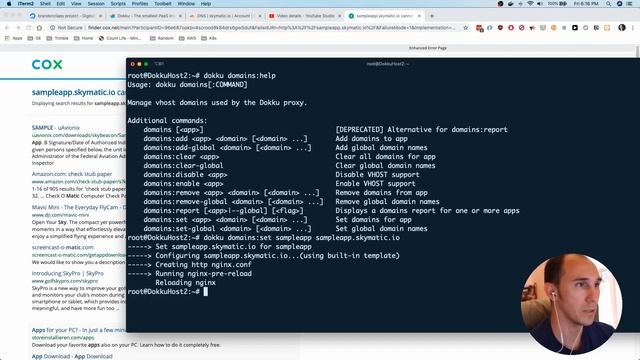The width and height of the screenshot is (640, 360).
Task: Open the Apps for your PC result
Action: point(79,330)
